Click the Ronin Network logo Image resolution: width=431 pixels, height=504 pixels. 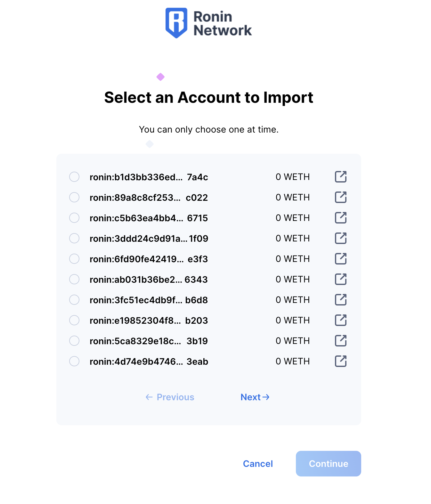tap(208, 23)
